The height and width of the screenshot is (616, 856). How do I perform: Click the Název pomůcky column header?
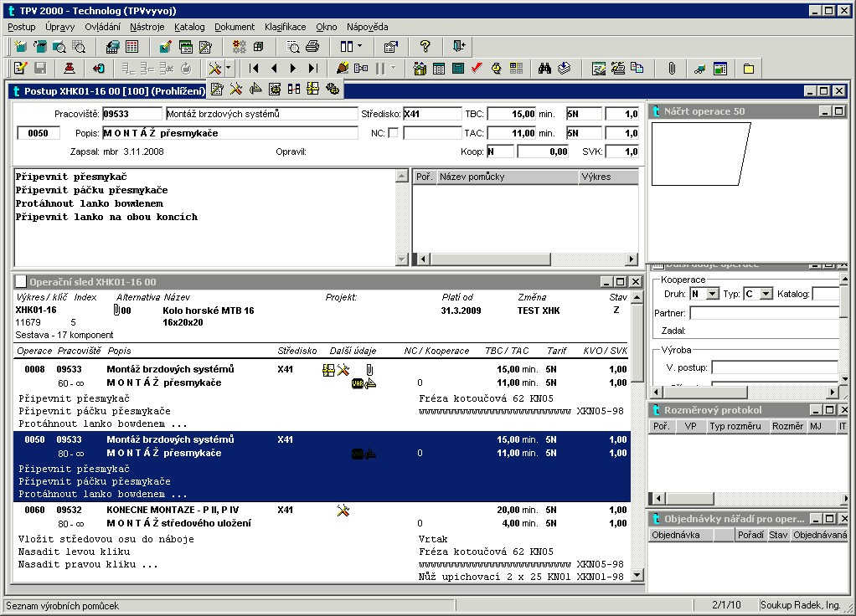tap(508, 177)
